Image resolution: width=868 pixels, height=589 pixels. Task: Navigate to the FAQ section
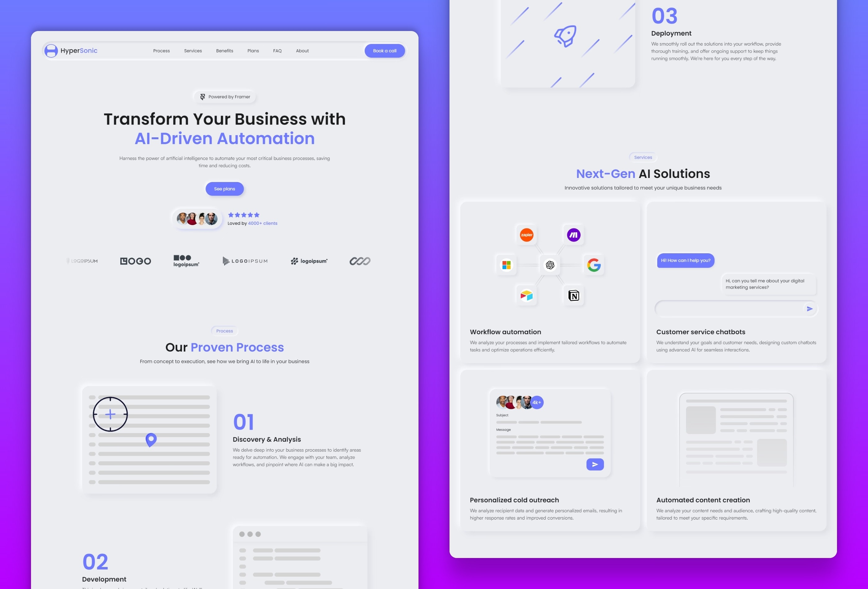277,51
